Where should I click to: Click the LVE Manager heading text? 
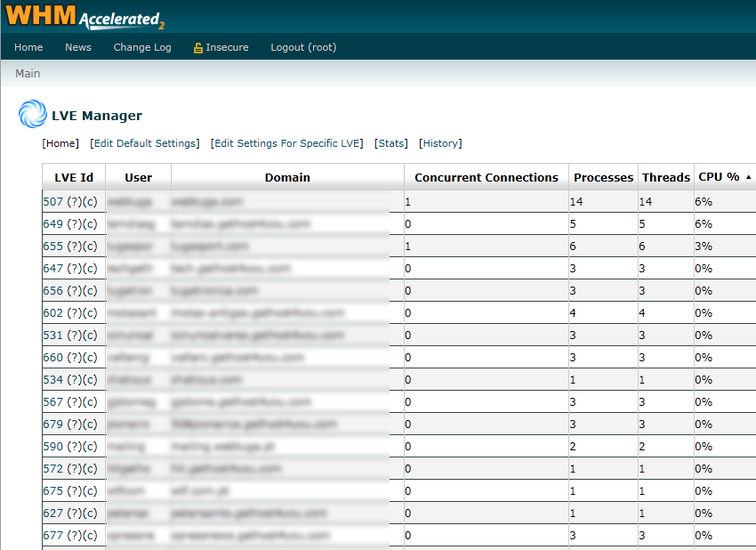tap(97, 116)
